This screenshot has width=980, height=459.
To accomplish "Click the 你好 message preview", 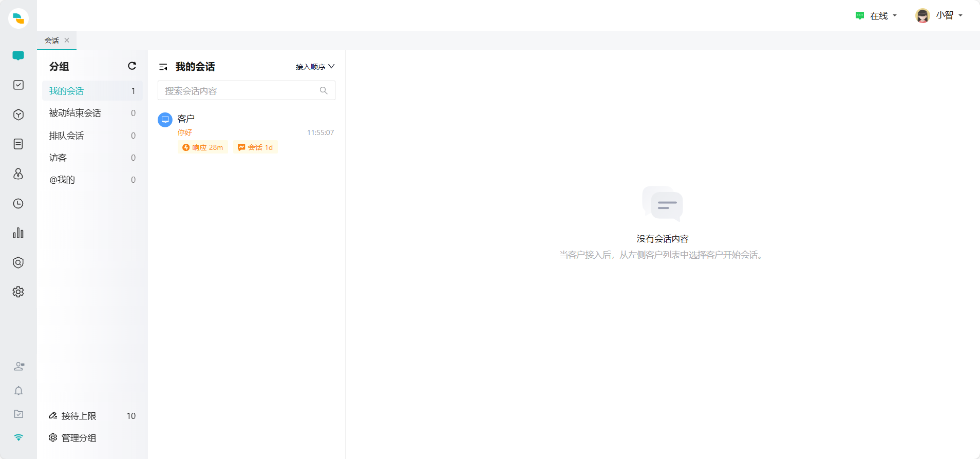I will click(185, 132).
